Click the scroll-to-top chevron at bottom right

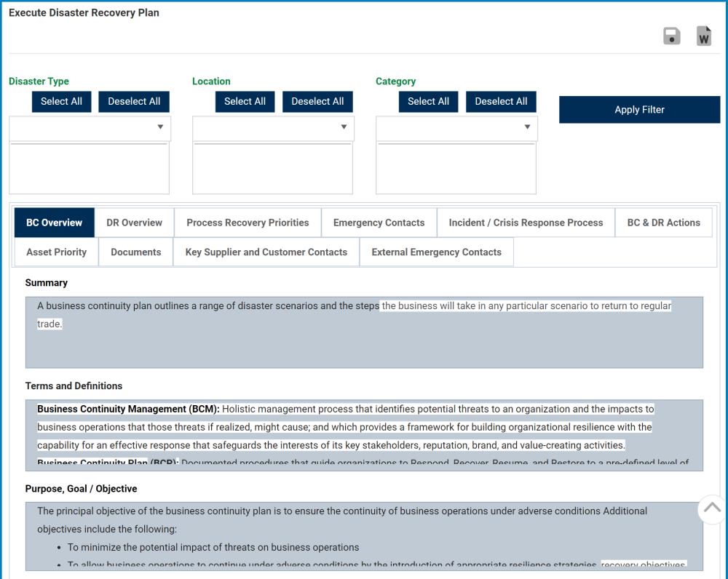point(711,510)
